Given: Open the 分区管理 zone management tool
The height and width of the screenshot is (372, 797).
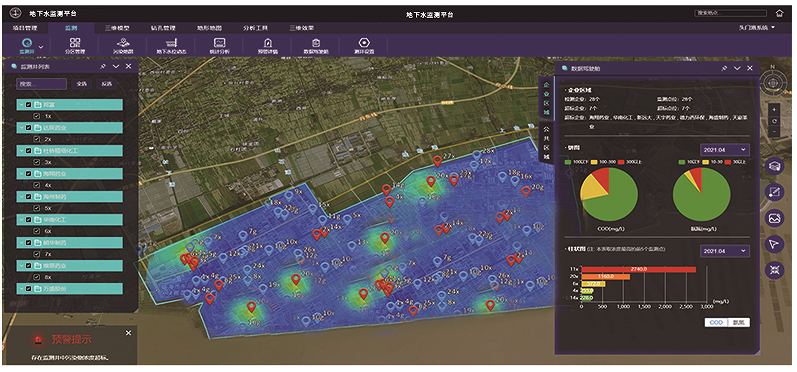Looking at the screenshot, I should click(x=75, y=46).
